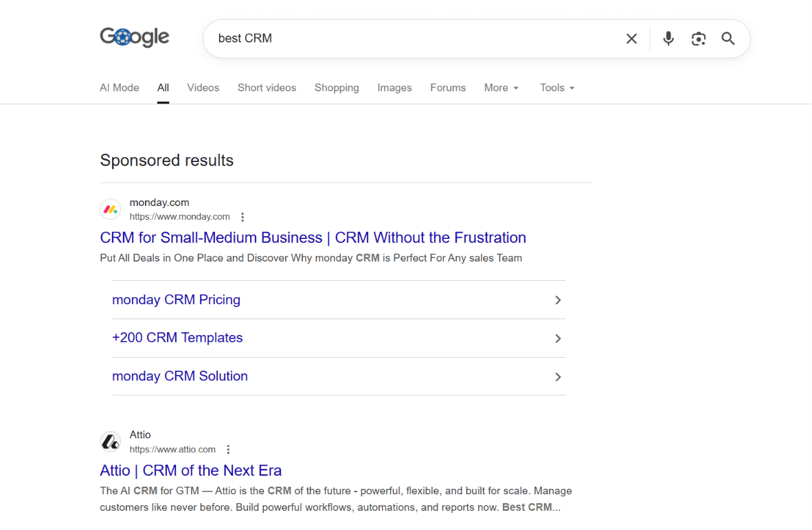Click the Attio favicon
Screen dimensions: 812x530
click(111, 442)
